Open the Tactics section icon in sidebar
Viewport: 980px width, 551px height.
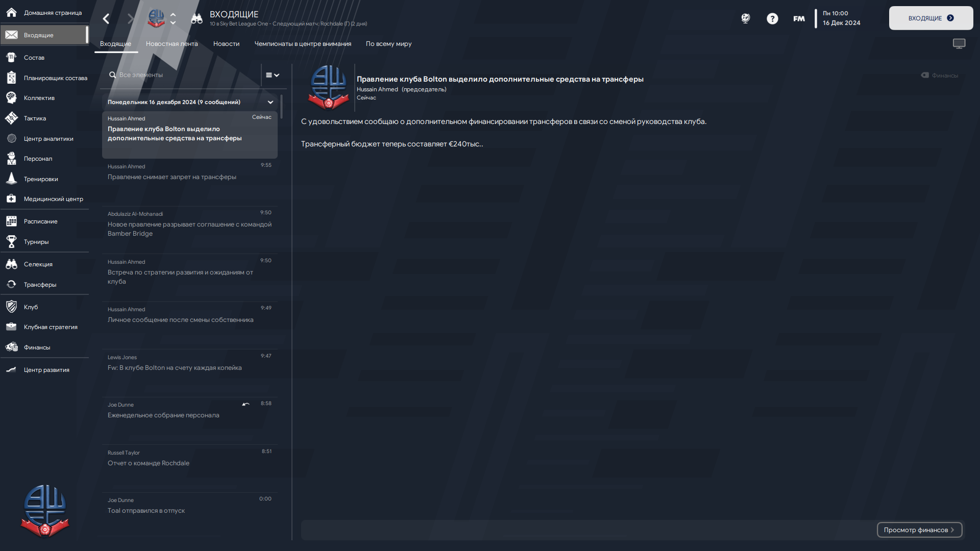click(x=11, y=118)
